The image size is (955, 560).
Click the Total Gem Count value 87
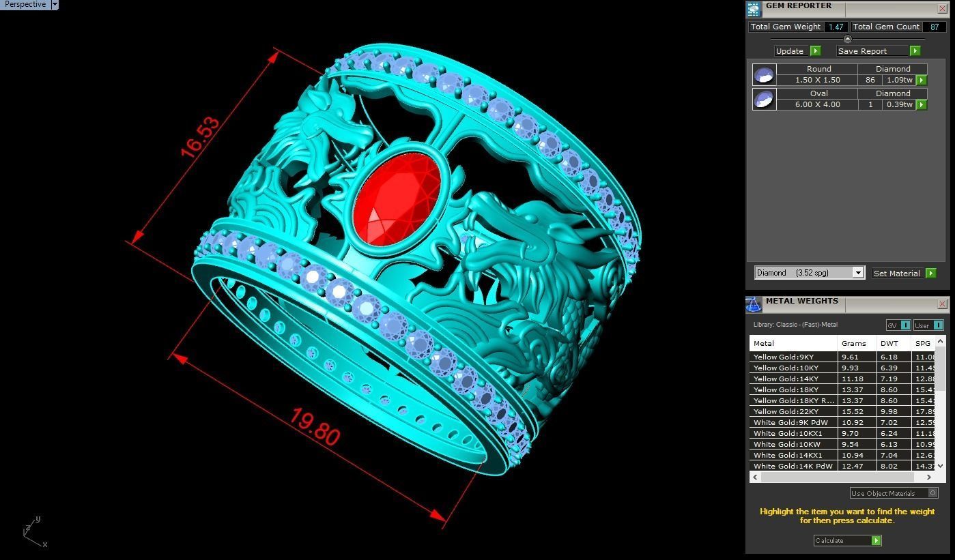click(x=935, y=27)
